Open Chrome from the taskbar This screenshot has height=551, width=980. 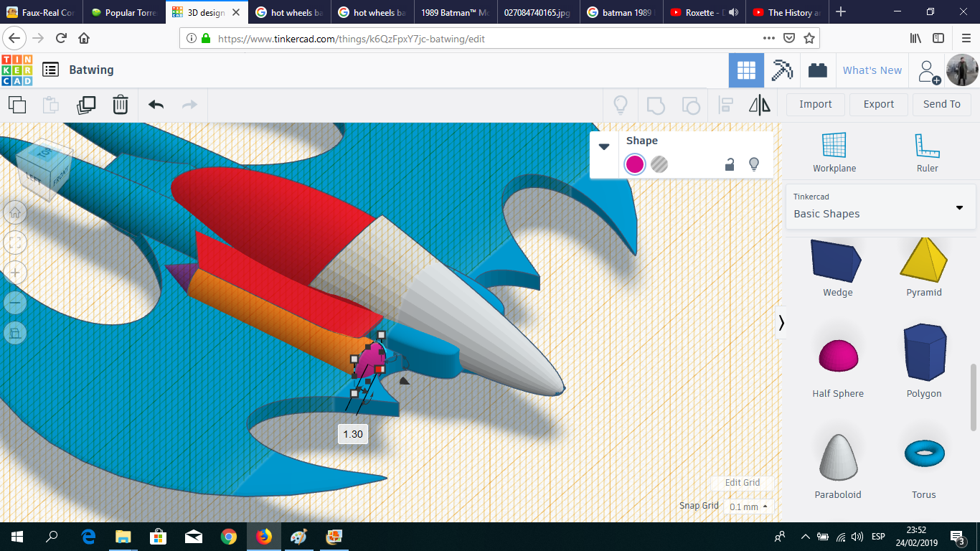pos(229,537)
